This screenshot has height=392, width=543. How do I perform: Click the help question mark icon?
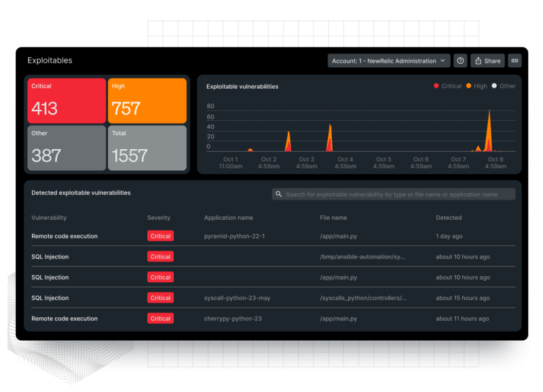point(460,60)
